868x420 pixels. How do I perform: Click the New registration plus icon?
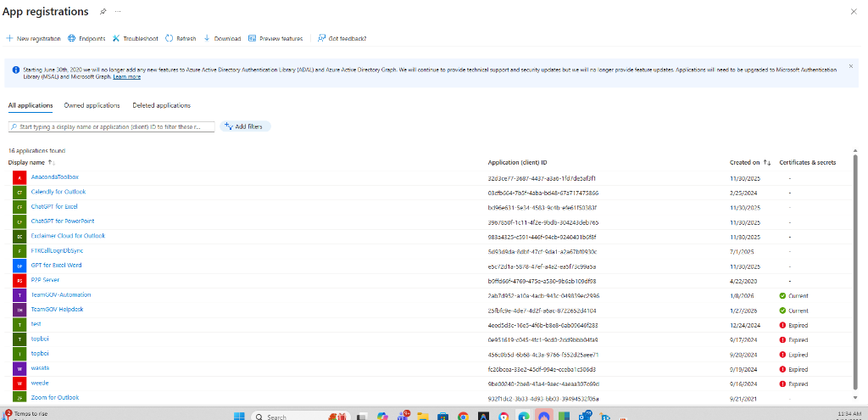[x=9, y=38]
